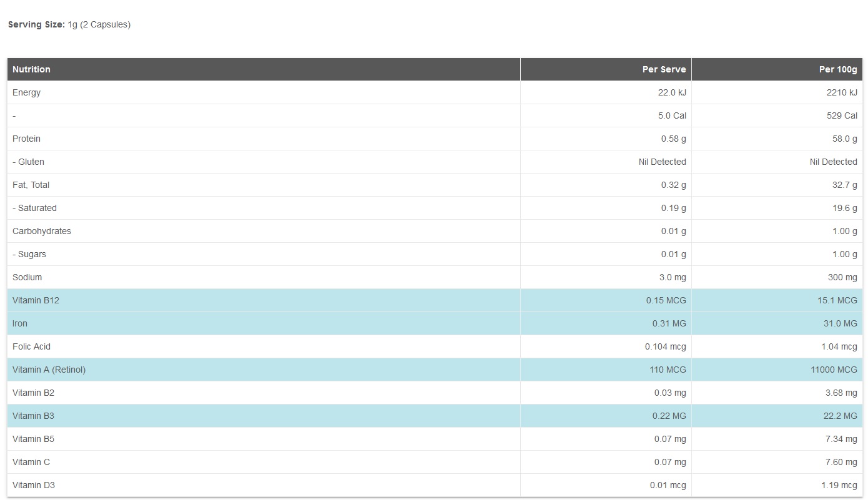Click the 3.68 mg value
This screenshot has height=500, width=868.
(x=841, y=393)
